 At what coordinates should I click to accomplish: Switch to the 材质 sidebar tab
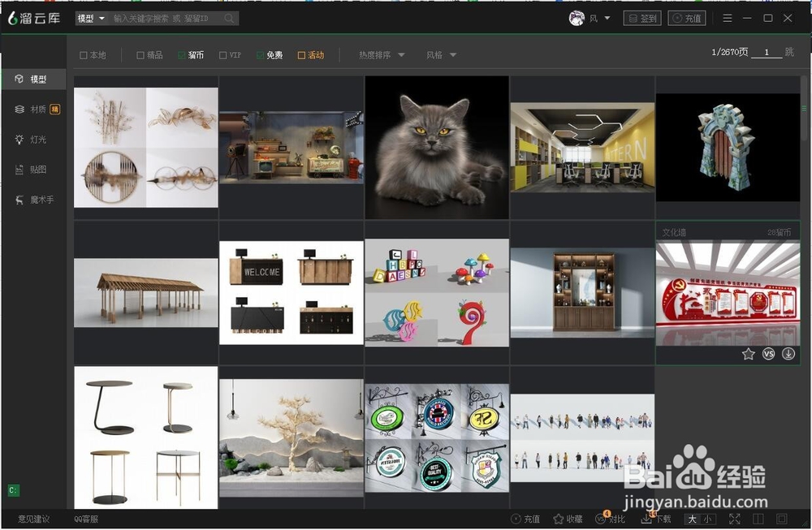point(37,110)
